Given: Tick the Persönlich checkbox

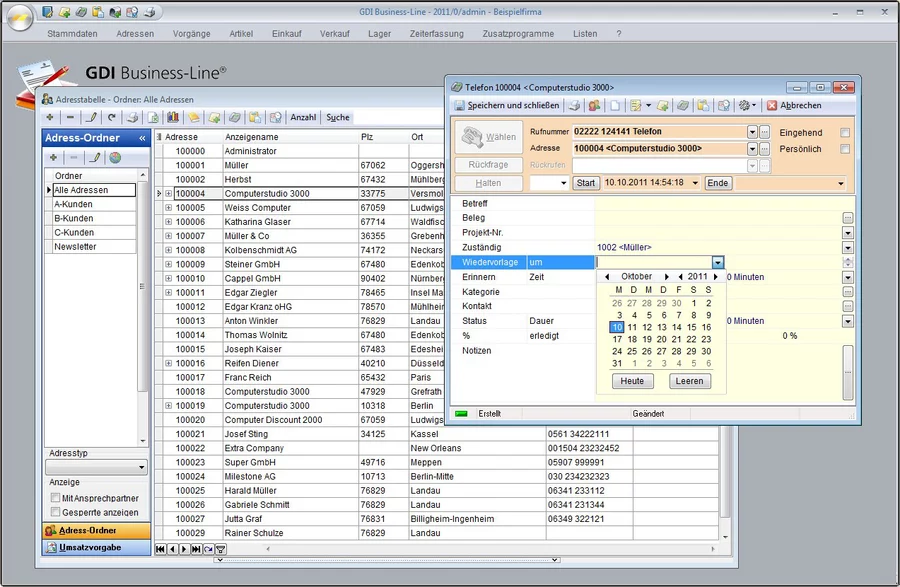Looking at the screenshot, I should (x=845, y=149).
